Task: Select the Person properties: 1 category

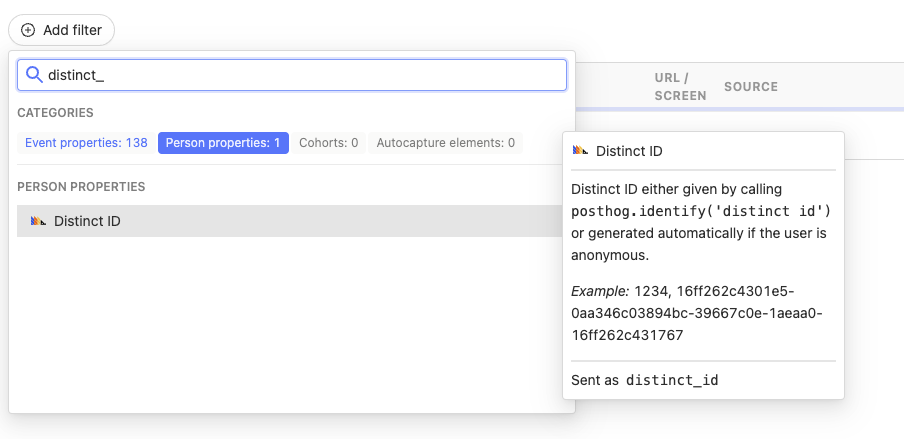Action: click(223, 143)
